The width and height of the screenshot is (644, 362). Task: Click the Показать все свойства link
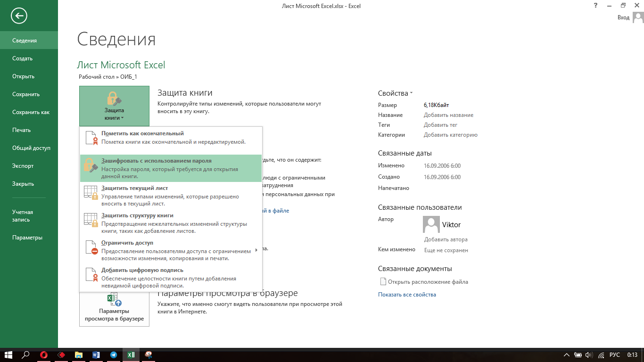pos(407,295)
